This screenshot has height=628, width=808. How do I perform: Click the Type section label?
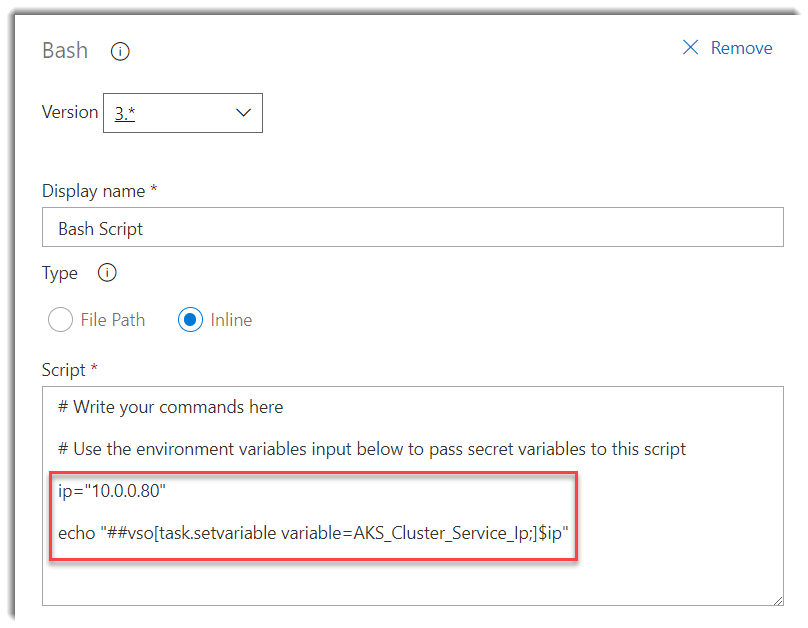tap(59, 272)
